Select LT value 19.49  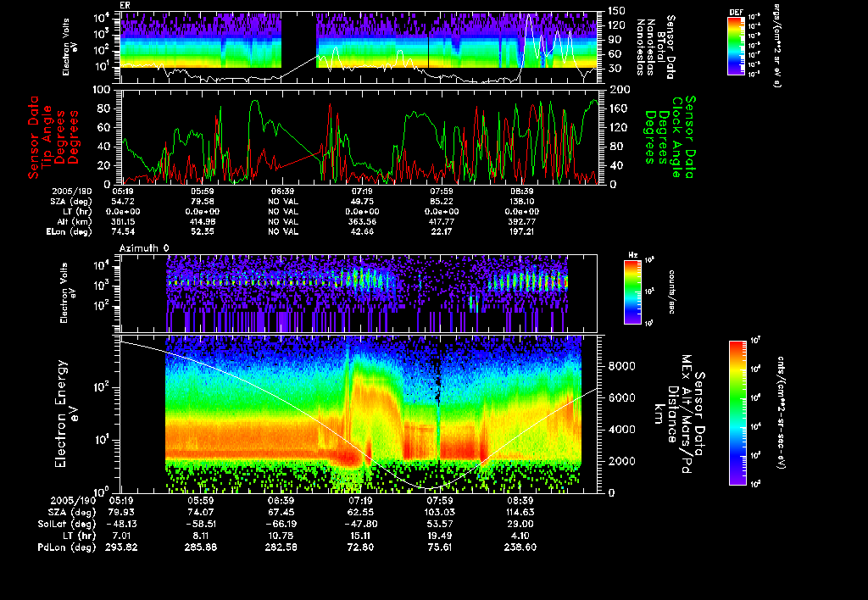click(440, 536)
